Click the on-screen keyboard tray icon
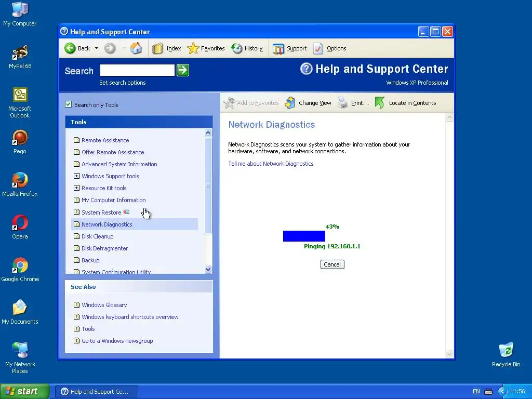The height and width of the screenshot is (399, 532). pyautogui.click(x=488, y=392)
